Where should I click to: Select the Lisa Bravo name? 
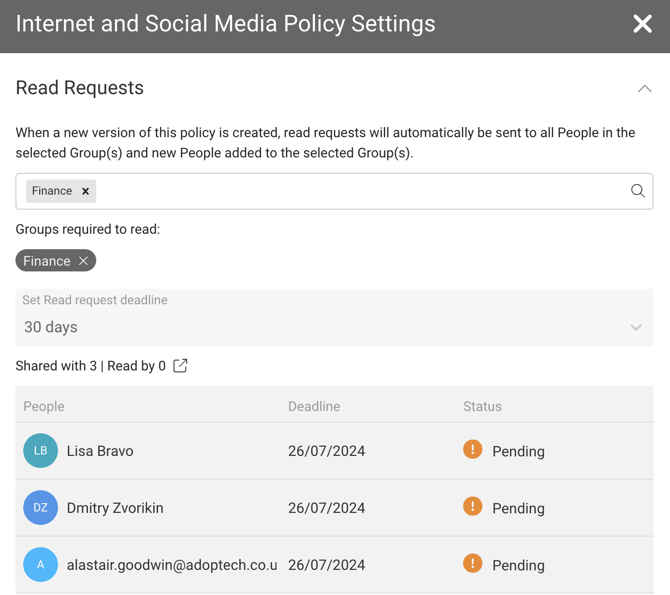(100, 451)
